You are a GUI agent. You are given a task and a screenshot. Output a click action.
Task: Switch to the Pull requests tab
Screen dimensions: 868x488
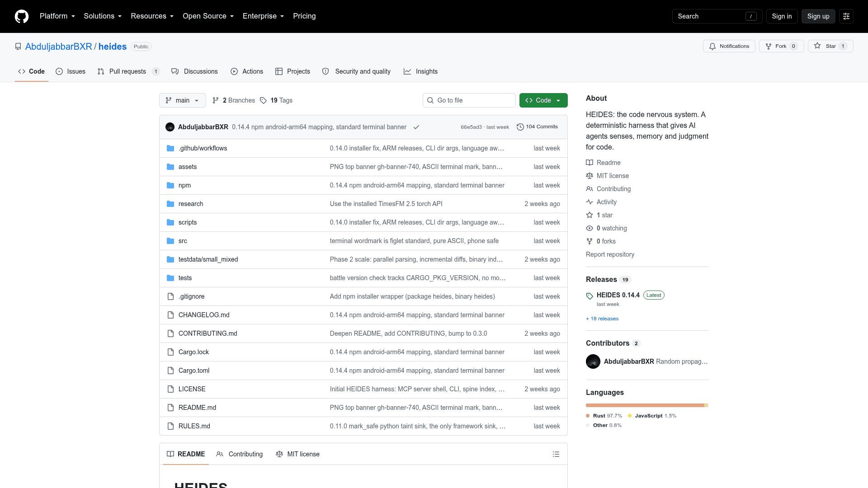[x=128, y=71]
